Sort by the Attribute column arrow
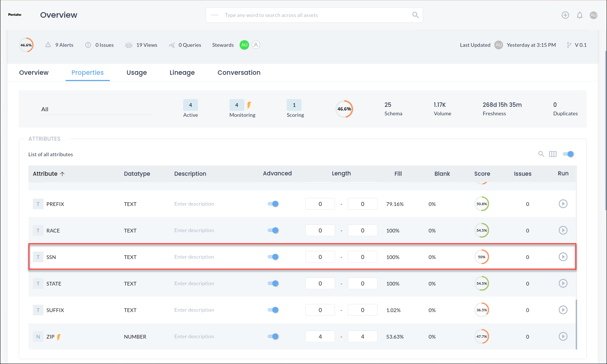607x364 pixels. (x=62, y=174)
